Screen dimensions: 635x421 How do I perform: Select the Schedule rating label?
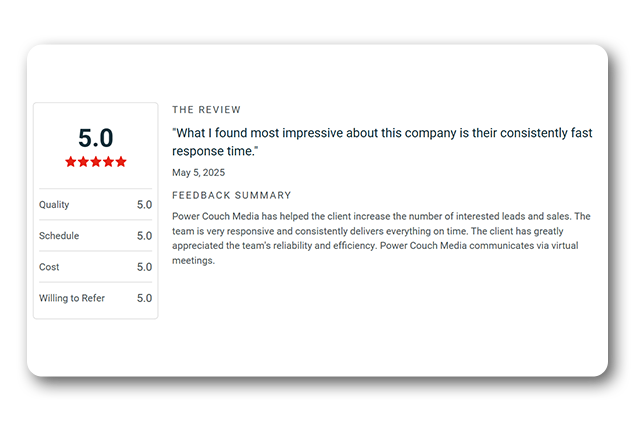point(59,236)
